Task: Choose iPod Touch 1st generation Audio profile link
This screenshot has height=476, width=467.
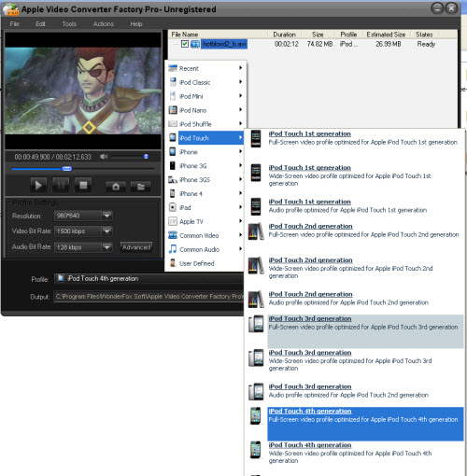Action: pyautogui.click(x=310, y=202)
